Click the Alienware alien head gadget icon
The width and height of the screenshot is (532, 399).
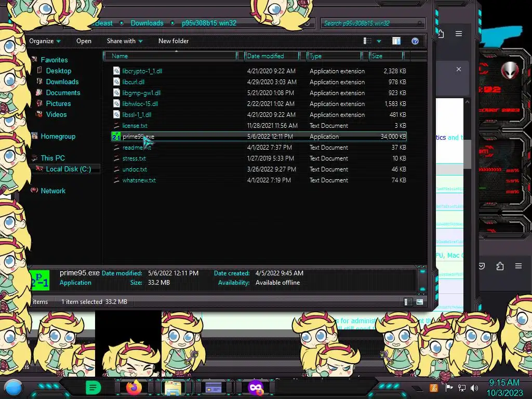[510, 71]
